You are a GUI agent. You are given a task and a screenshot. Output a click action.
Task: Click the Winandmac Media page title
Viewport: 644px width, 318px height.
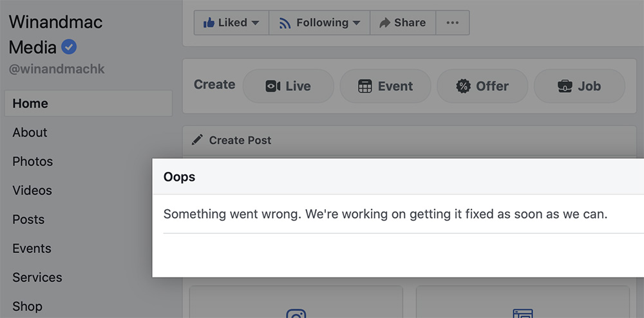click(55, 33)
